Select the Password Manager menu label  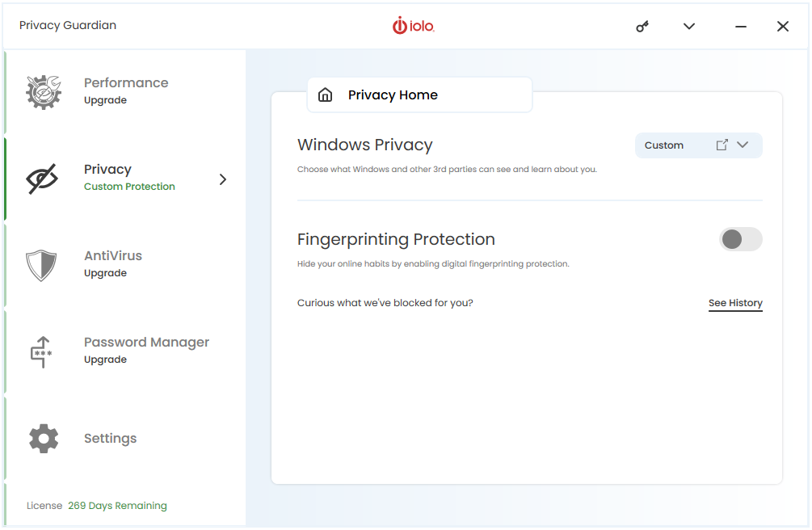click(x=146, y=343)
